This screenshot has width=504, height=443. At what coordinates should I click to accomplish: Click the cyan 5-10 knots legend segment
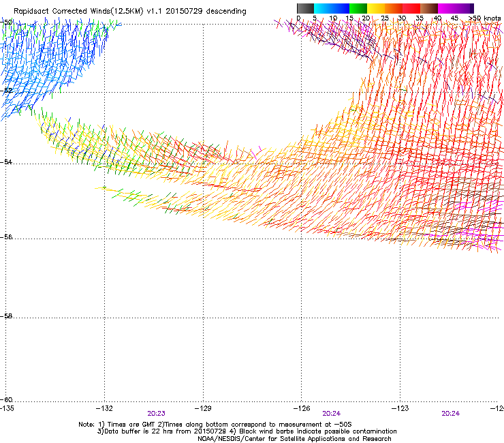pyautogui.click(x=323, y=8)
